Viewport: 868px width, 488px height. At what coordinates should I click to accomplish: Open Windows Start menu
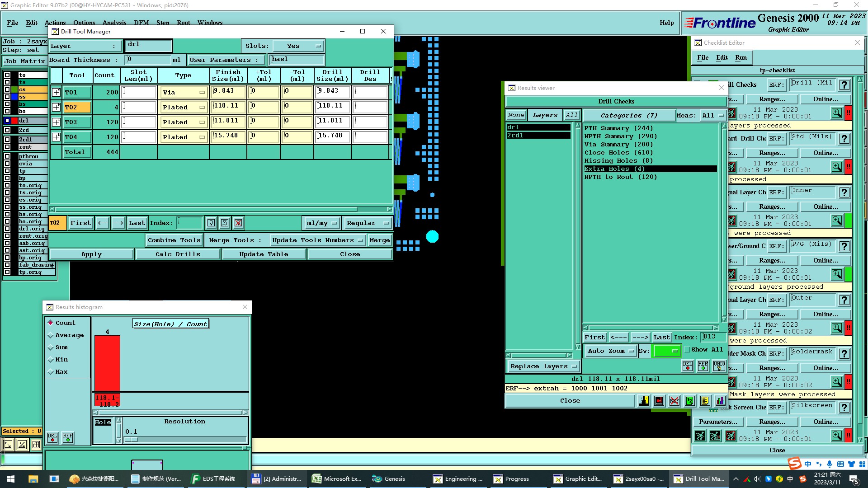coord(11,479)
